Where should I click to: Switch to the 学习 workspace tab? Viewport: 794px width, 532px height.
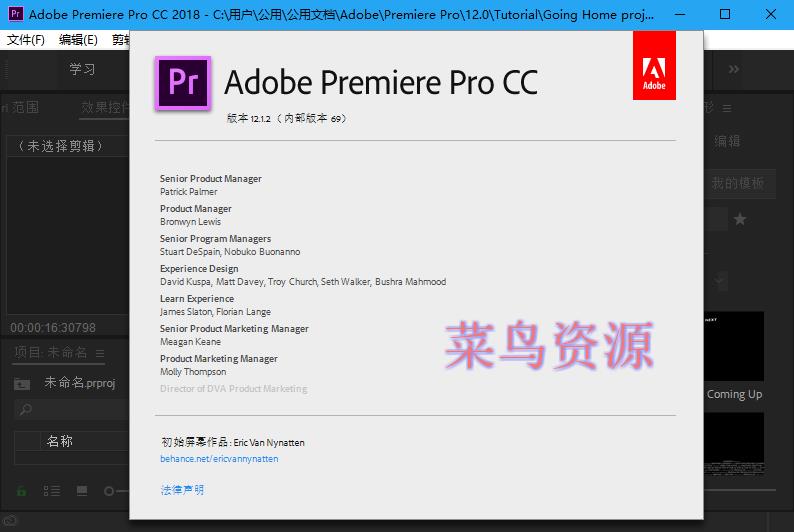(x=82, y=69)
